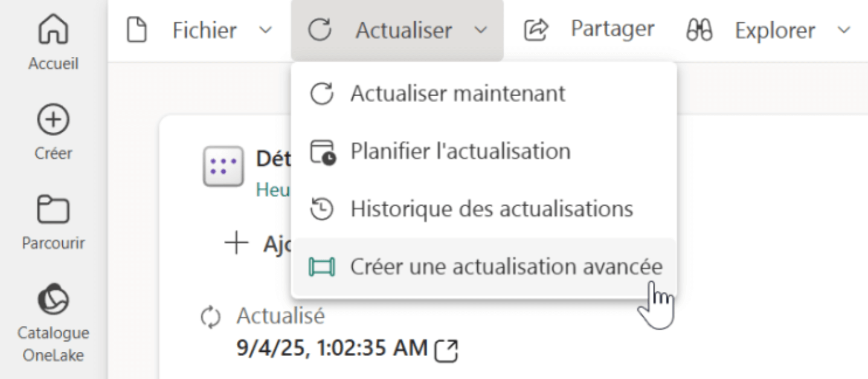Select Créer une actualisation avancée
Viewport: 868px width, 379px height.
click(506, 267)
